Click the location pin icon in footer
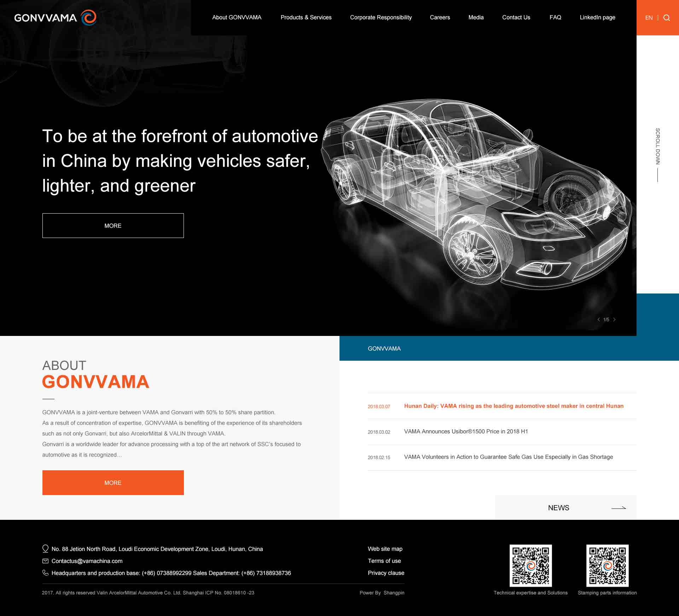Viewport: 679px width, 616px height. [46, 548]
